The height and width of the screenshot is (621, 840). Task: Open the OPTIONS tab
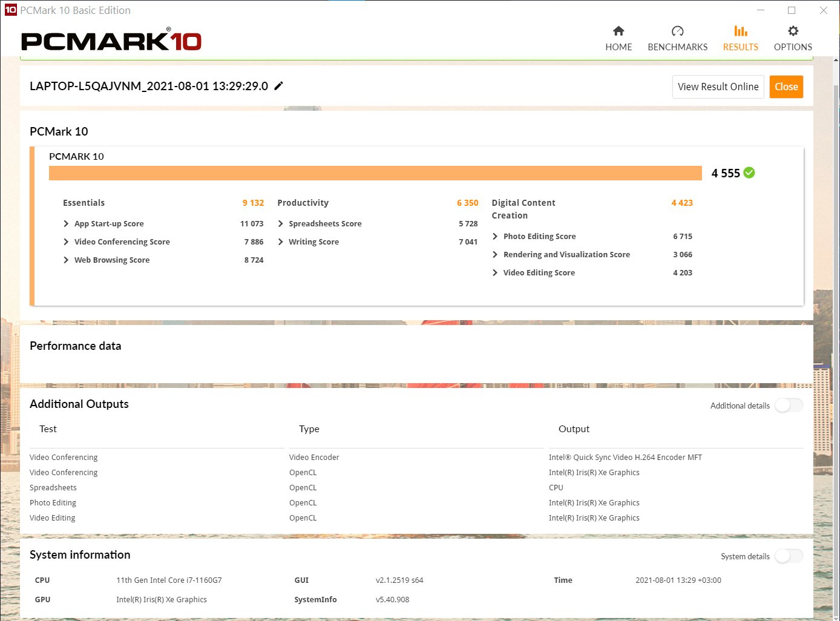click(793, 39)
